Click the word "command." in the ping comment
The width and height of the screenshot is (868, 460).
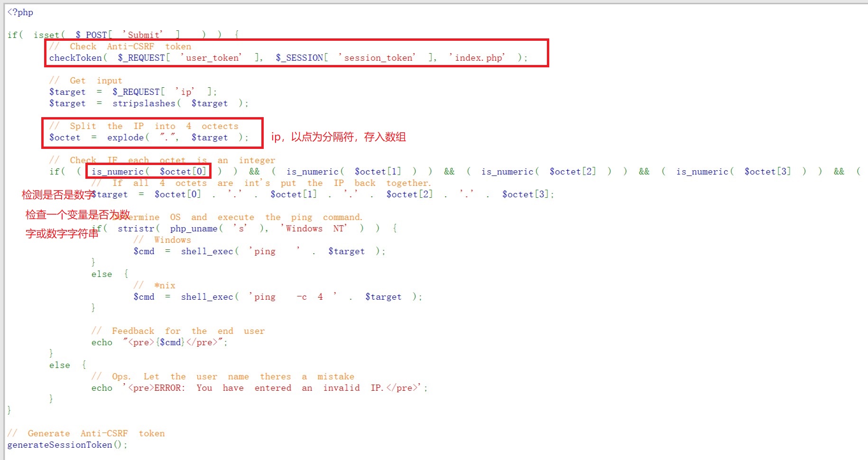343,217
